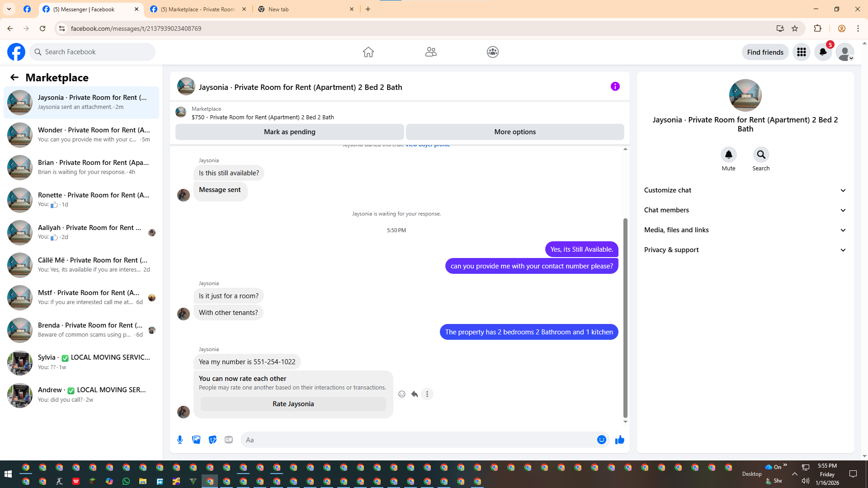Mute this conversation with bell icon
Image resolution: width=868 pixels, height=488 pixels.
728,155
